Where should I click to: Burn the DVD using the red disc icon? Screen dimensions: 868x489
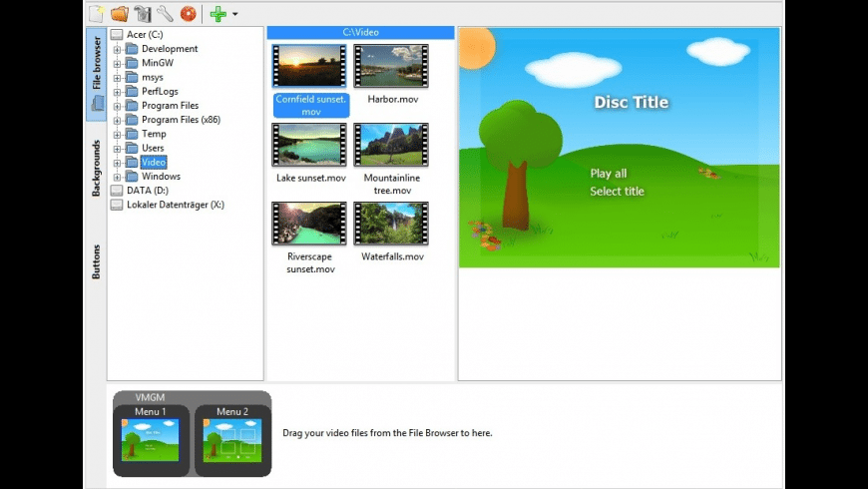(x=189, y=13)
